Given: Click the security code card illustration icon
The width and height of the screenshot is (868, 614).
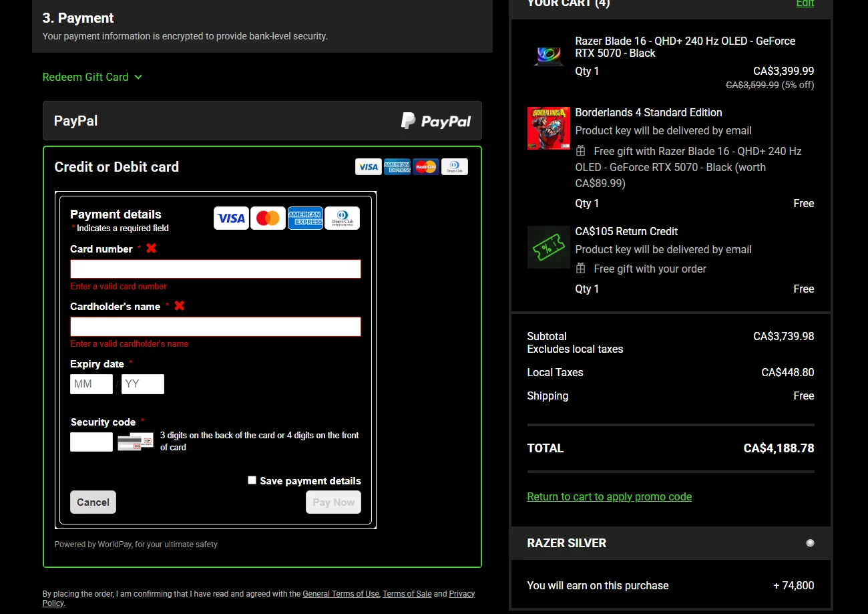Looking at the screenshot, I should (x=136, y=442).
